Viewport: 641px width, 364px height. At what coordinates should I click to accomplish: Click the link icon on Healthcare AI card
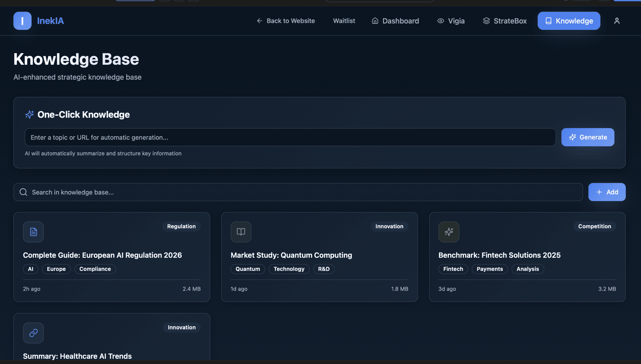point(33,333)
